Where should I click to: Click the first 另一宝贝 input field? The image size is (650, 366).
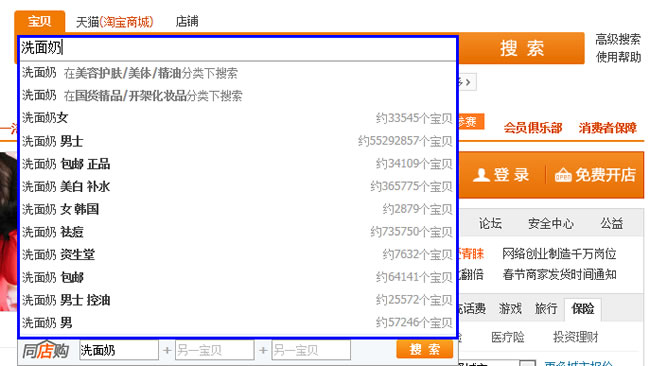pos(214,351)
